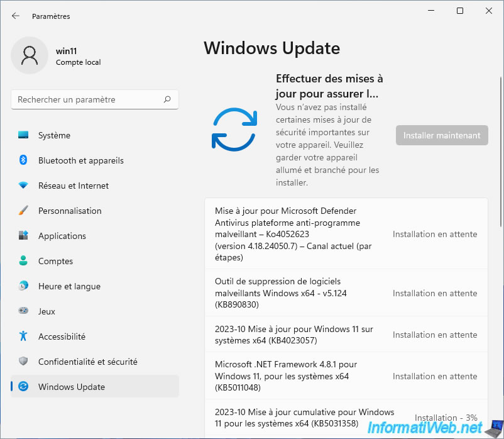Select the Réseau et Internet Wi-Fi icon
Screen dimensions: 504x439
click(x=23, y=186)
